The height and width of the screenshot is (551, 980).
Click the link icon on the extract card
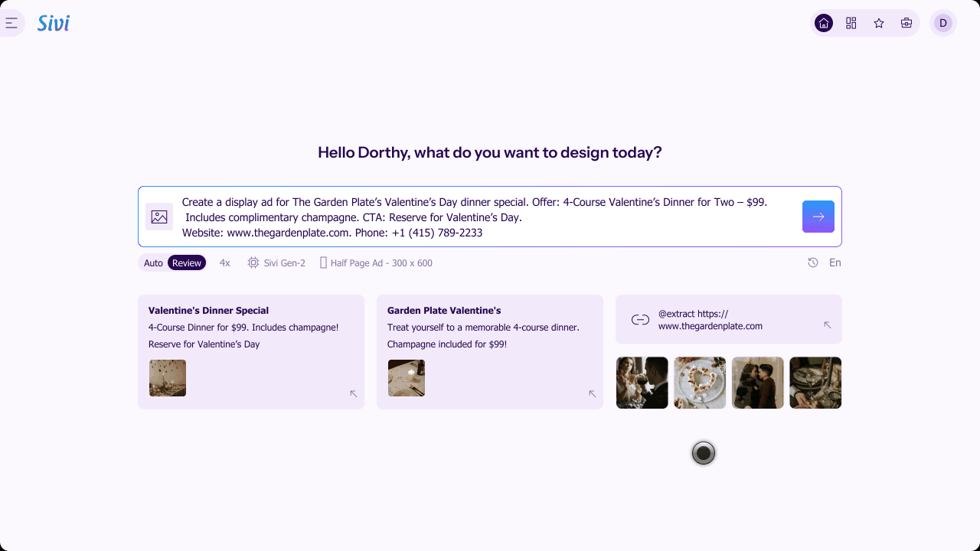pos(639,319)
